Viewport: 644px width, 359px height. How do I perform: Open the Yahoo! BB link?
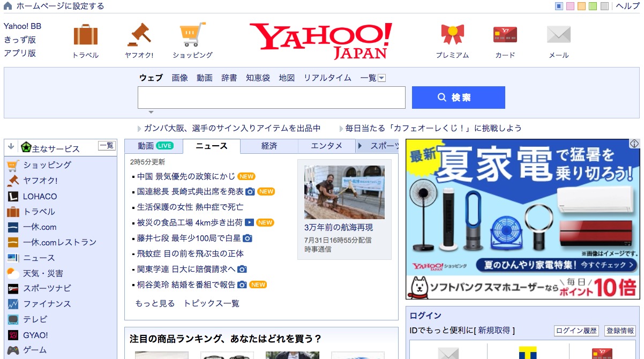pos(23,26)
